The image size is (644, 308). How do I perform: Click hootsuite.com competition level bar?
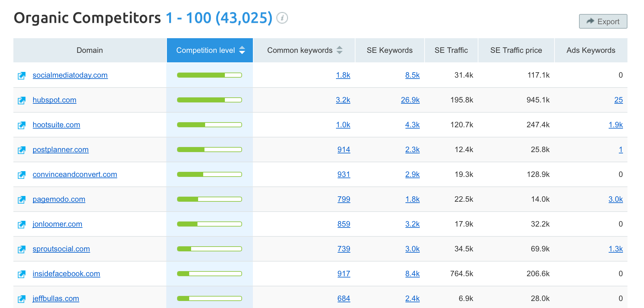pos(210,125)
